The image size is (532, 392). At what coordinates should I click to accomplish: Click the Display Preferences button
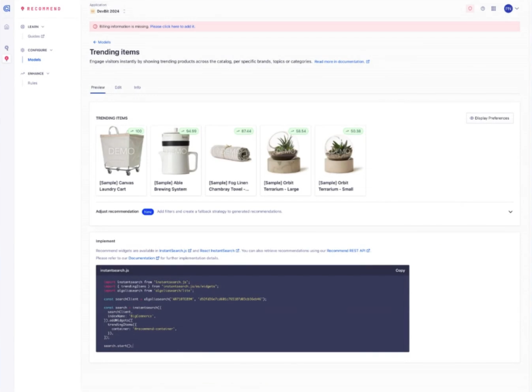pos(489,118)
